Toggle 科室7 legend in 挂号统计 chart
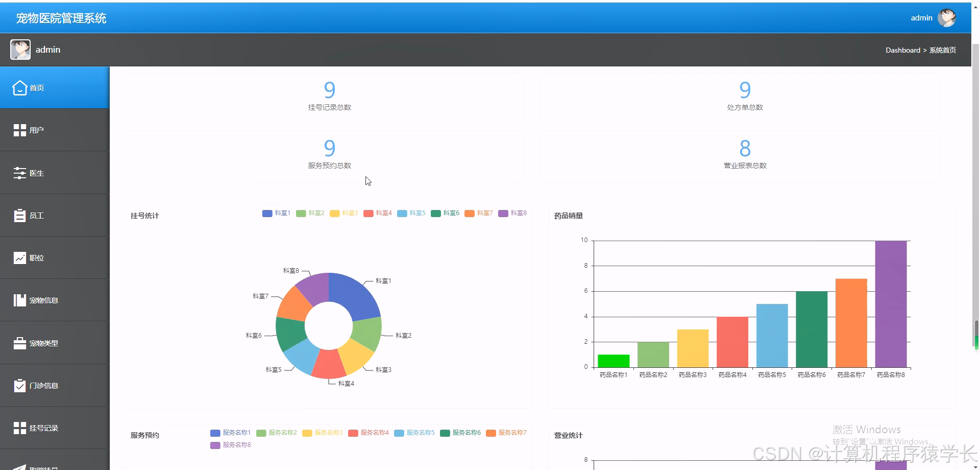 [x=478, y=213]
